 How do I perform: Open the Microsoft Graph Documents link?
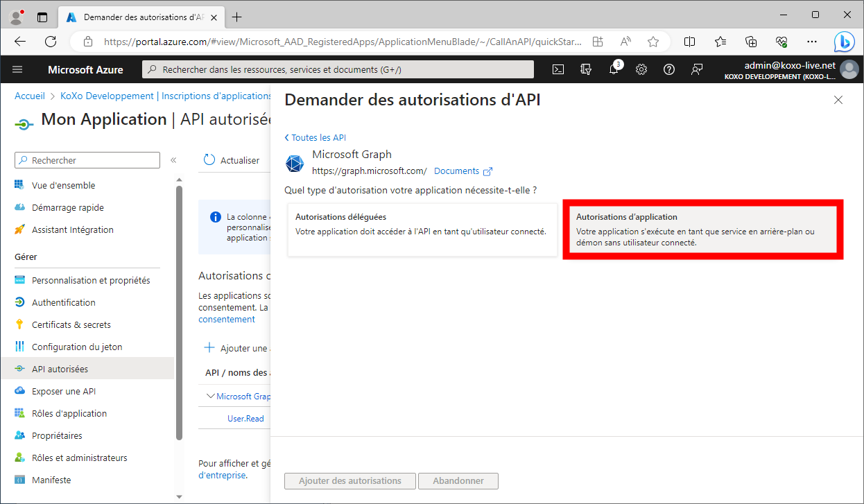tap(463, 171)
